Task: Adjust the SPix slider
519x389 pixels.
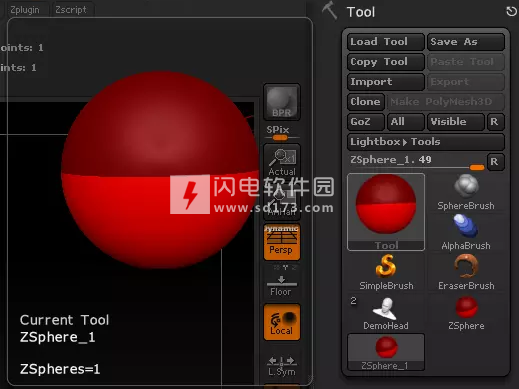Action: tap(282, 133)
